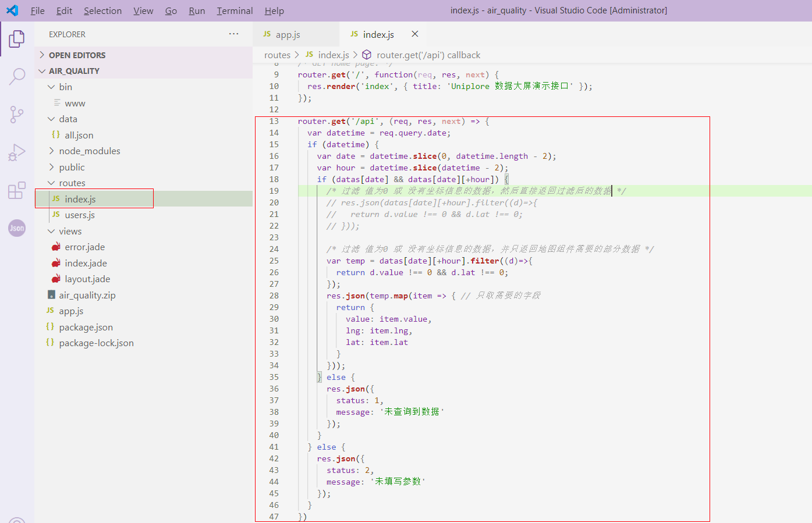Select air_quality.zip in explorer

[x=144, y=295]
